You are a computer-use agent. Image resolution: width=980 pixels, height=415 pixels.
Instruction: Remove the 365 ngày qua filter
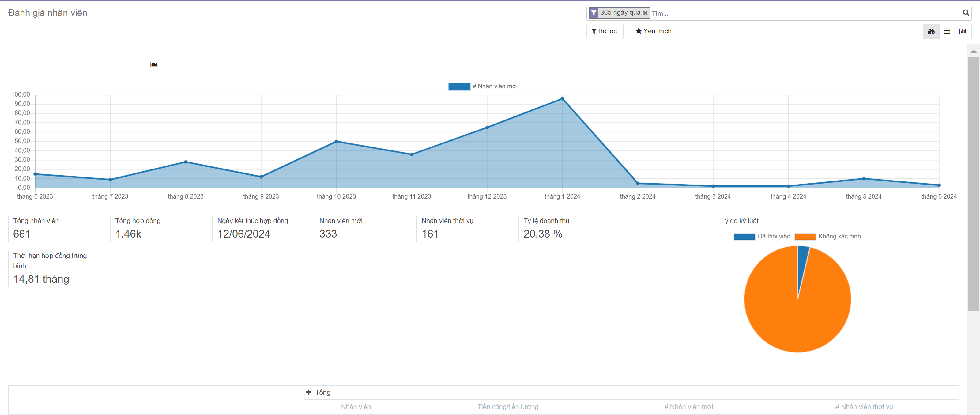pyautogui.click(x=645, y=13)
